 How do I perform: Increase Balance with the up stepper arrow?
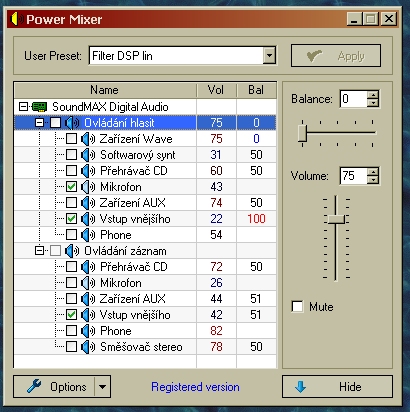(x=373, y=94)
